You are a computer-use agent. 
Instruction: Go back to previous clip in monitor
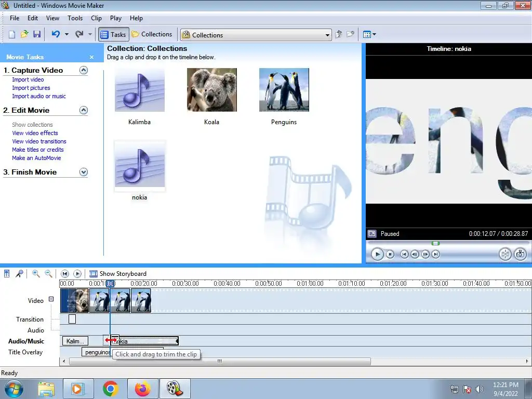pos(404,254)
